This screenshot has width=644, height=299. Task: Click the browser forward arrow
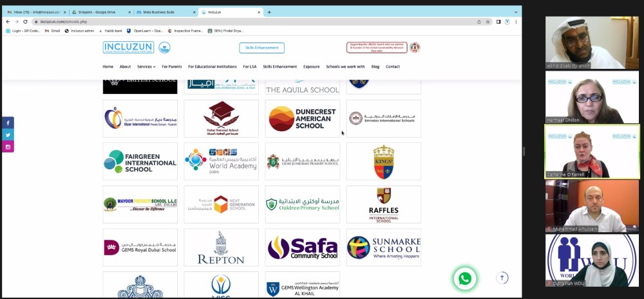coord(17,22)
